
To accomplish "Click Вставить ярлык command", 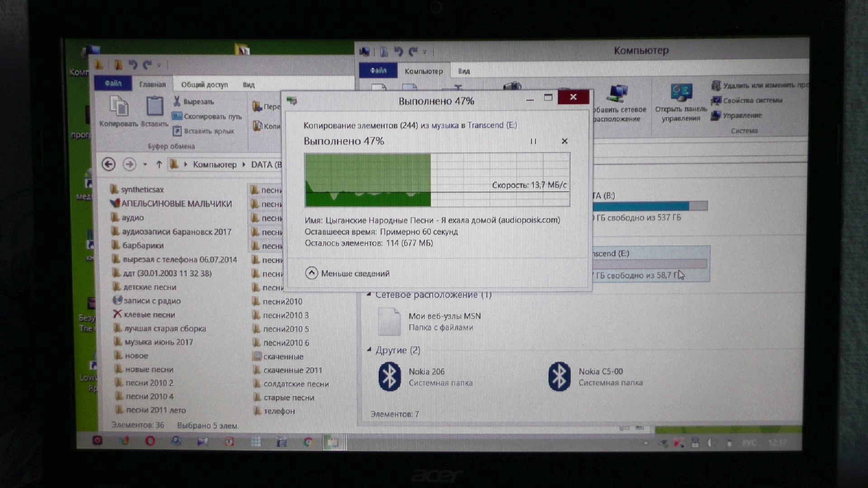I will click(x=203, y=131).
